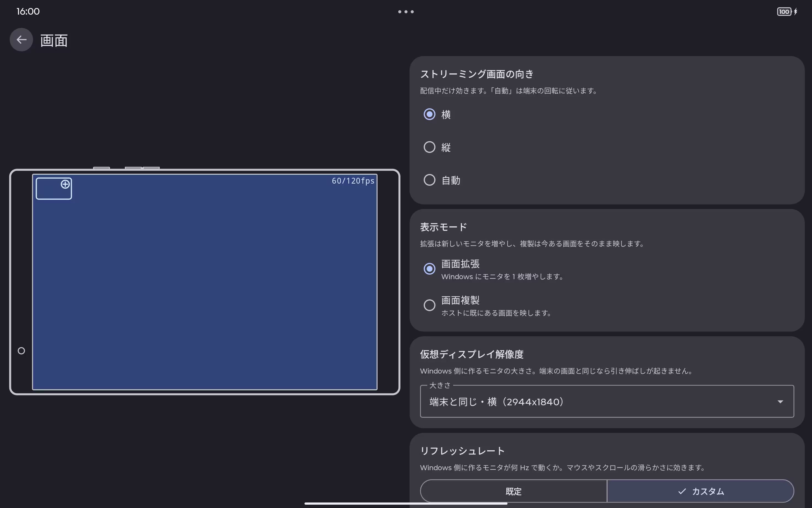Image resolution: width=812 pixels, height=508 pixels.
Task: Open the three-dot menu at top center
Action: 406,12
